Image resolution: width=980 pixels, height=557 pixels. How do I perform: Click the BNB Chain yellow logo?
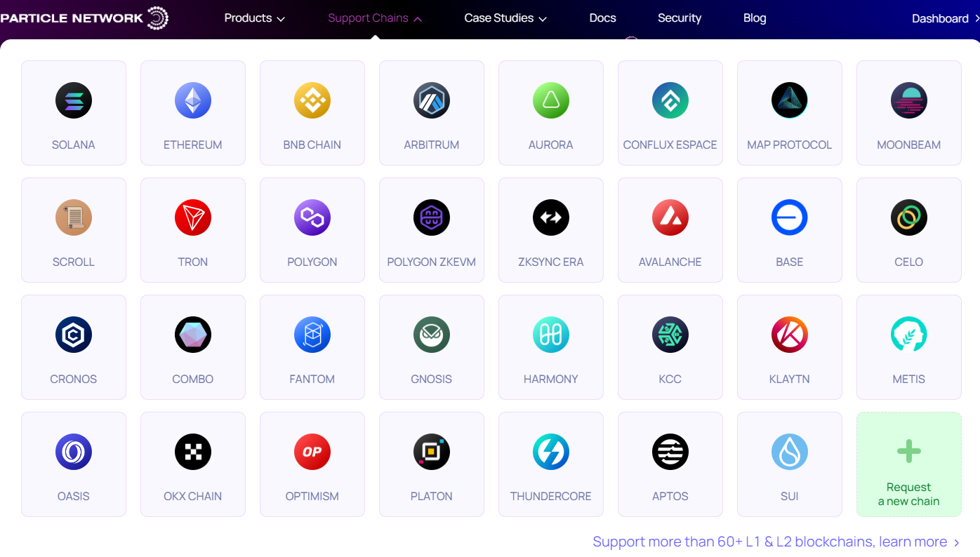click(x=312, y=100)
